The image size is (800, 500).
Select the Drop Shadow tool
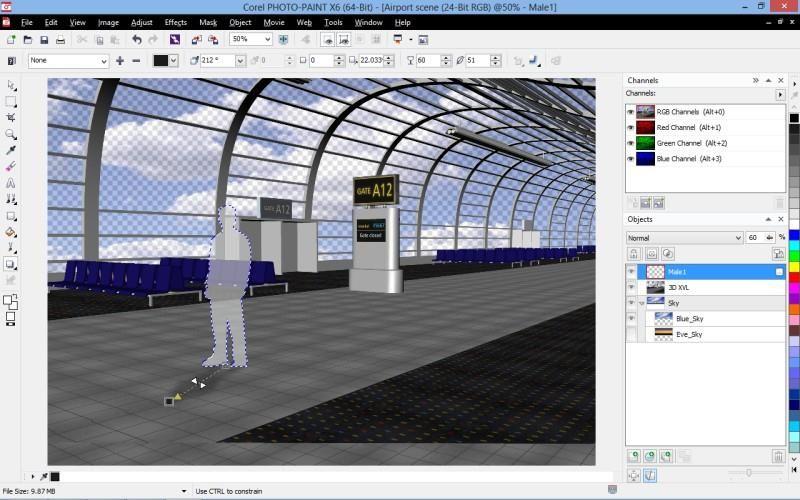pos(11,264)
